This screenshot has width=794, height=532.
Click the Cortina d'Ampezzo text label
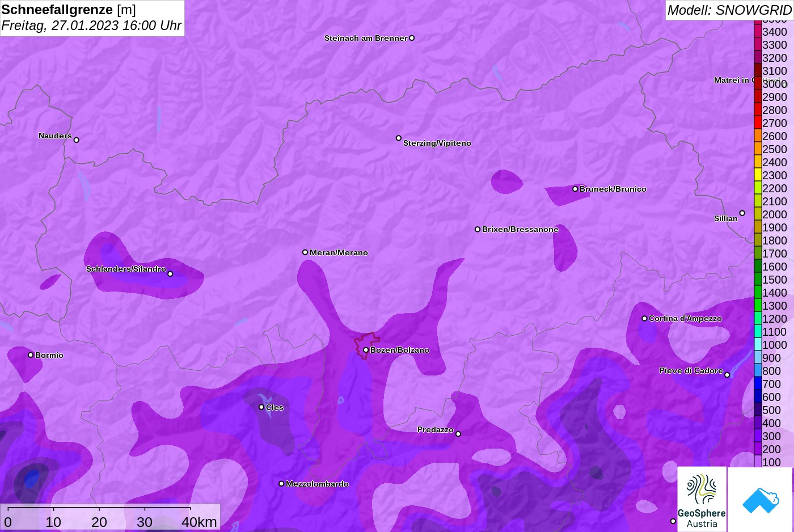(685, 318)
